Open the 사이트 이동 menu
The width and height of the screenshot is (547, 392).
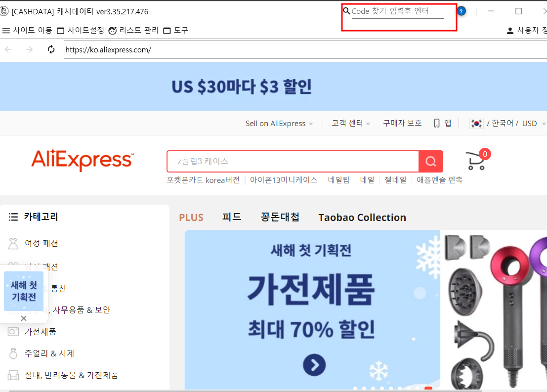tap(27, 30)
